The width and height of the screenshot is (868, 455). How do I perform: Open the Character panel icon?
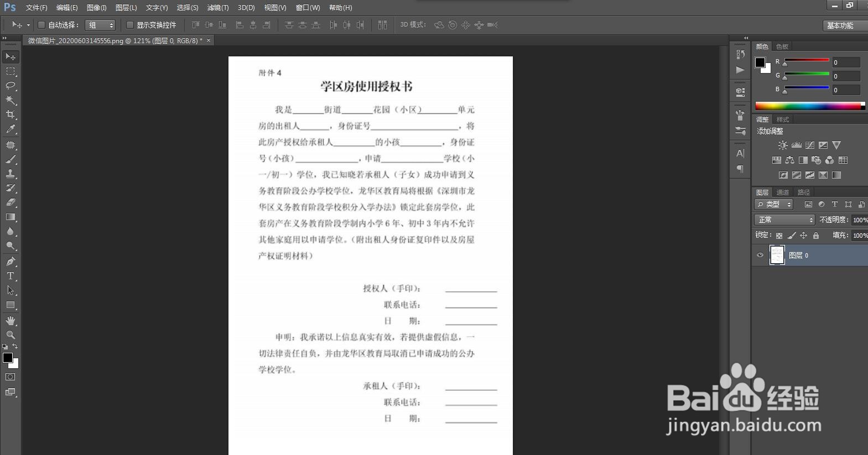(x=740, y=153)
